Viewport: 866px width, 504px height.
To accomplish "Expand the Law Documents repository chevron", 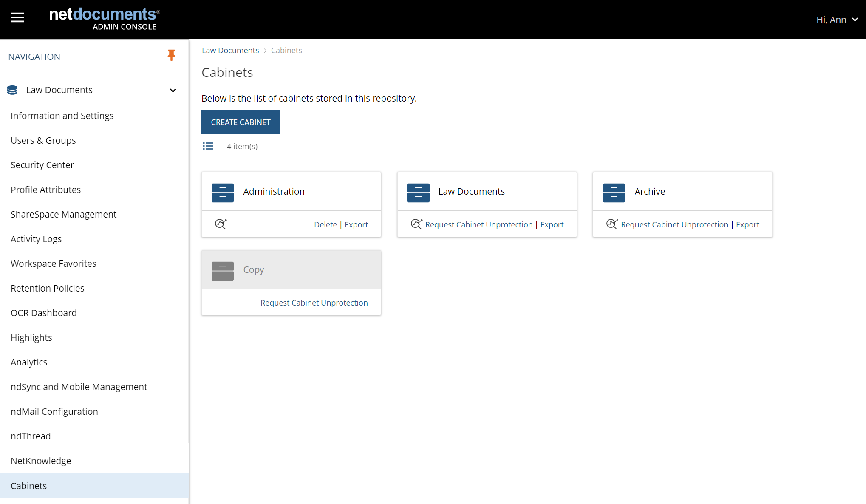I will pyautogui.click(x=173, y=90).
